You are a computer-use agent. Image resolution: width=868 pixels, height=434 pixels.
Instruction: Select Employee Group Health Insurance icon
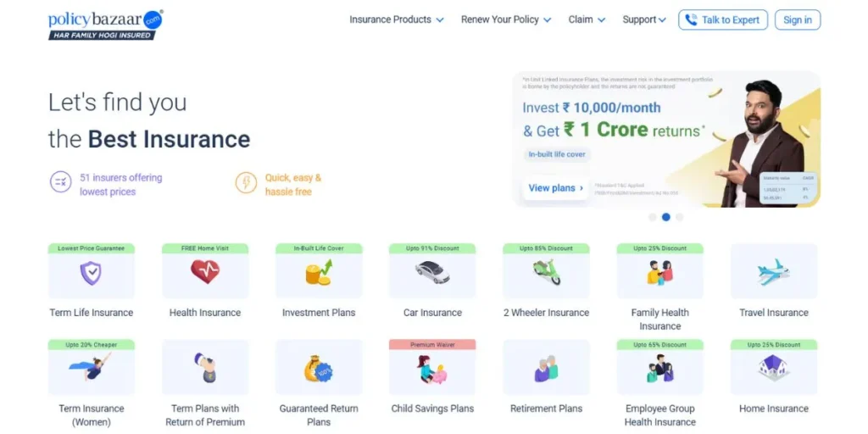(x=659, y=369)
